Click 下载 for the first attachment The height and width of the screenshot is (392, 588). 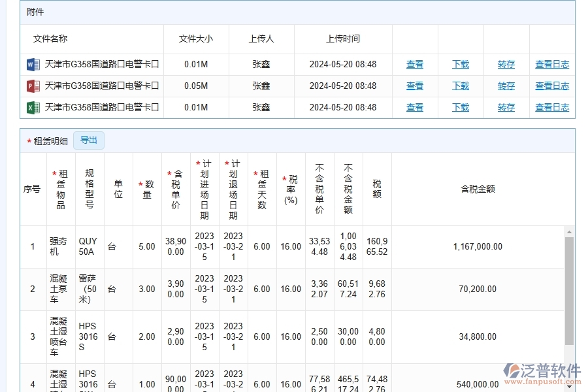pyautogui.click(x=460, y=65)
